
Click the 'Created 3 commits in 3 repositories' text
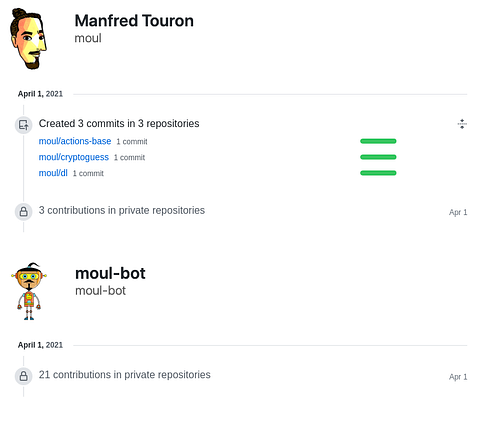[x=119, y=124]
